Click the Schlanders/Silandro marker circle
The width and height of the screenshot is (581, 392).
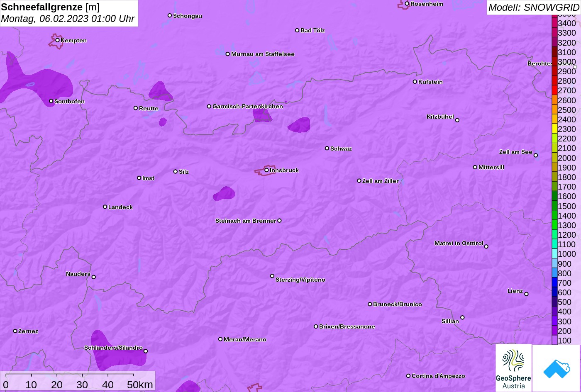145,351
